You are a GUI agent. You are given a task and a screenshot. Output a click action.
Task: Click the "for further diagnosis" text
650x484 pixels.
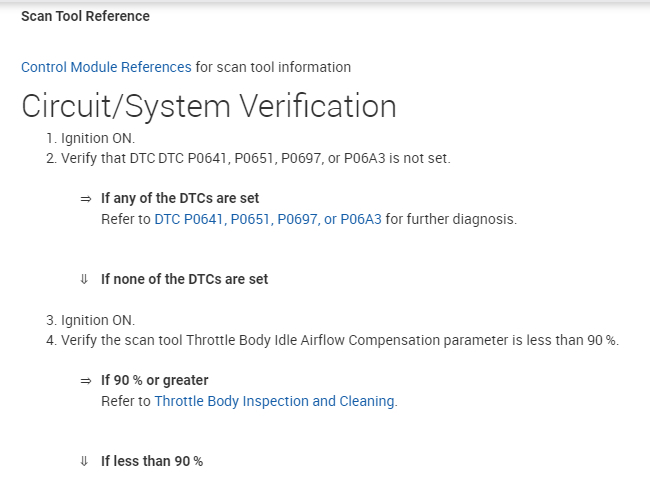(x=451, y=219)
